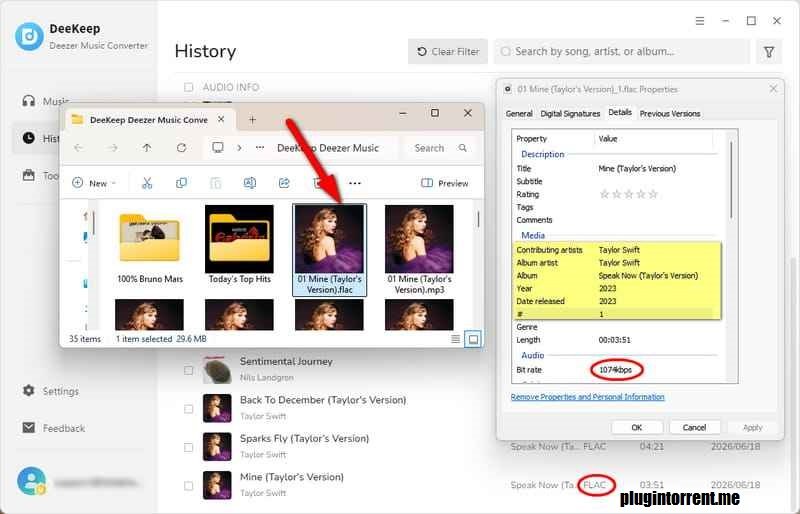Image resolution: width=800 pixels, height=514 pixels.
Task: Check the Sentimental Journey row checkbox
Action: pyautogui.click(x=188, y=370)
